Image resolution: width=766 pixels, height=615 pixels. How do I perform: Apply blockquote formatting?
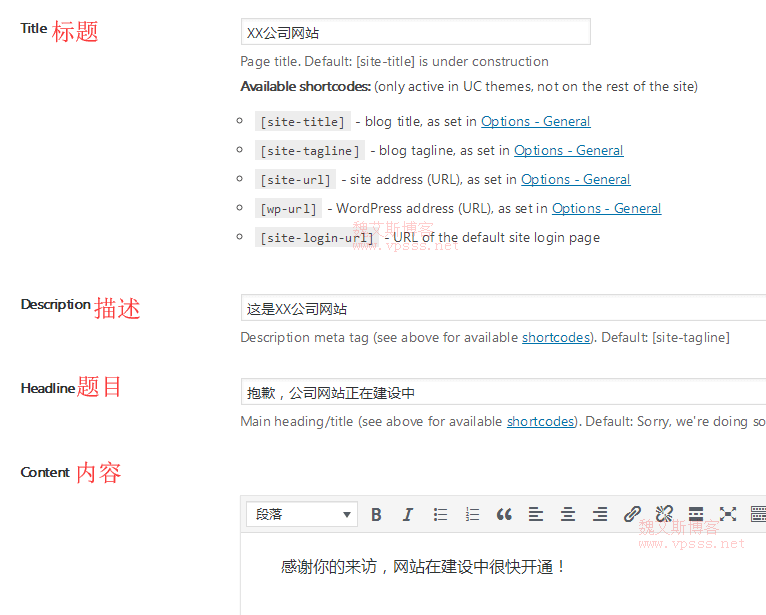[x=504, y=514]
